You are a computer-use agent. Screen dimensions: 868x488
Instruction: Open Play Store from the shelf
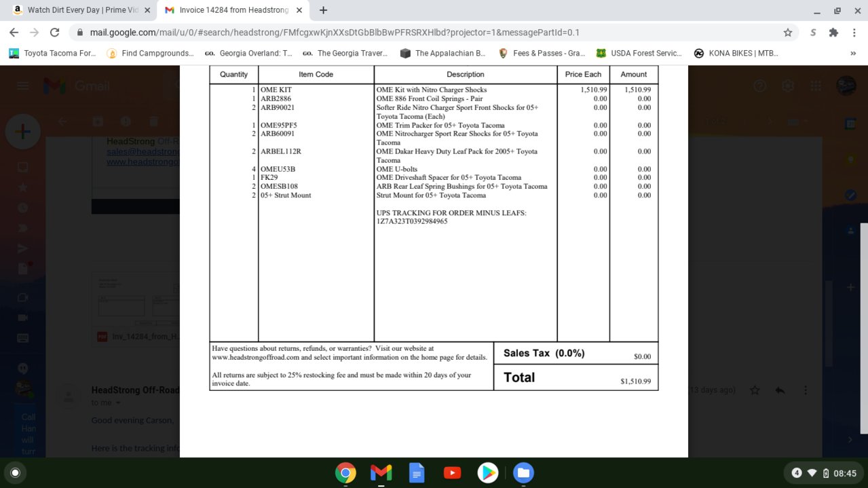click(x=487, y=472)
